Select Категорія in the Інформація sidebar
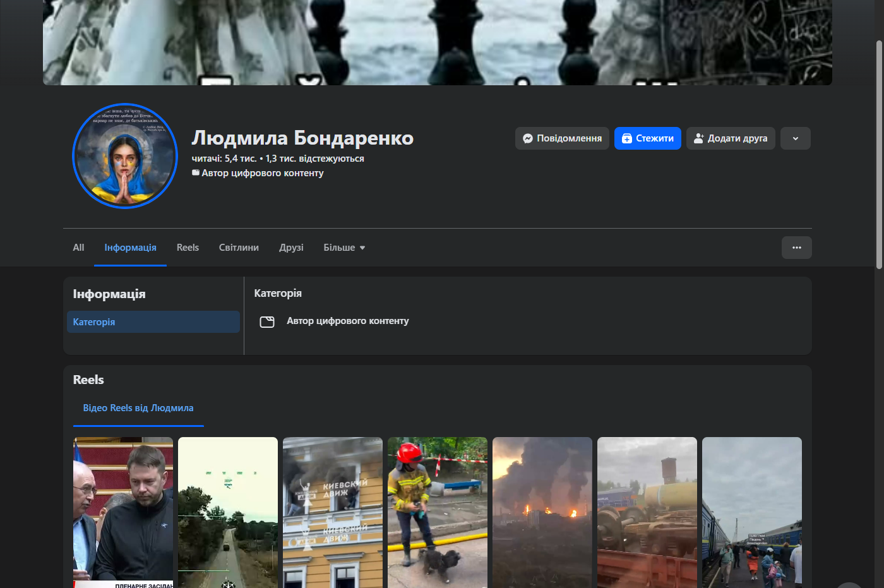884x588 pixels. 153,322
